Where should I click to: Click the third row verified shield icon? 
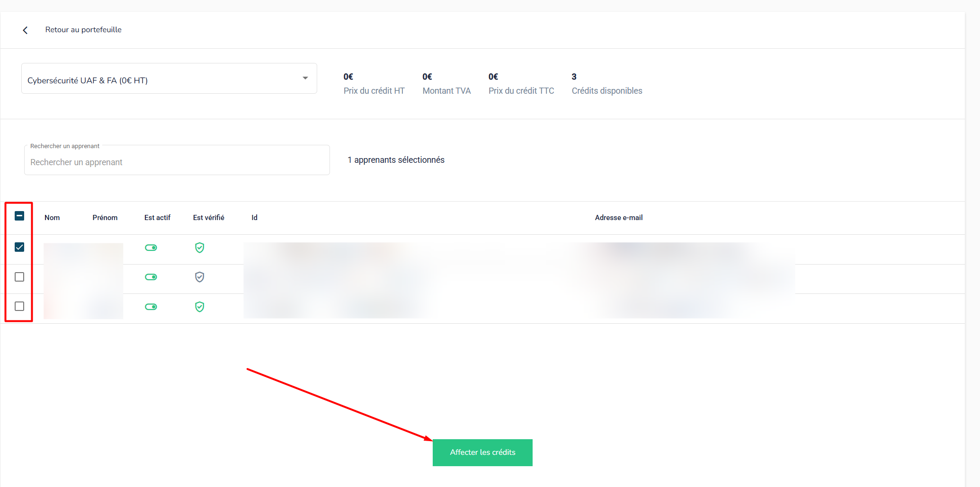point(199,307)
